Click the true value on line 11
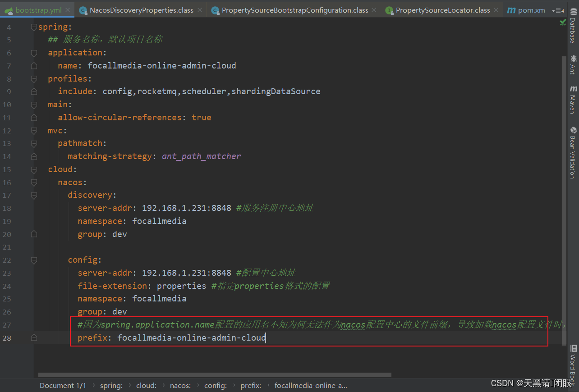 202,118
